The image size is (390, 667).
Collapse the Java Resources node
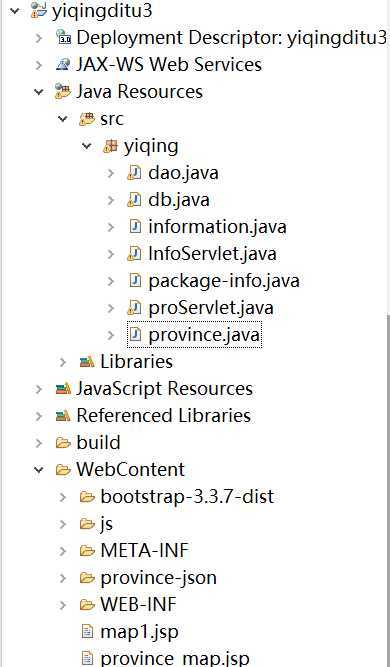(x=39, y=92)
